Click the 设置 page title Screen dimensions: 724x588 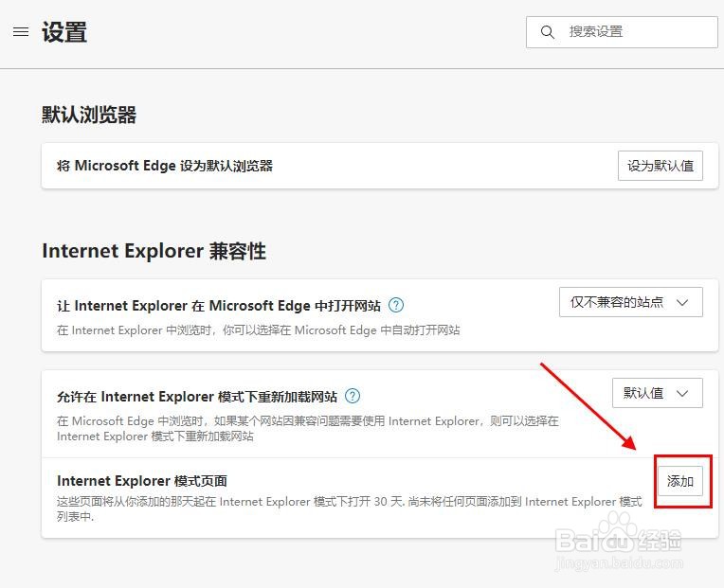[64, 32]
